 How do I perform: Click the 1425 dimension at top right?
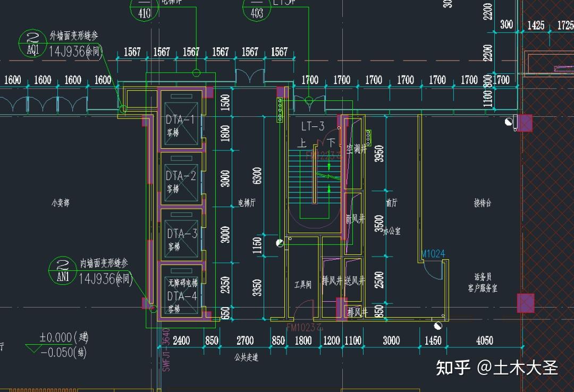coord(536,25)
